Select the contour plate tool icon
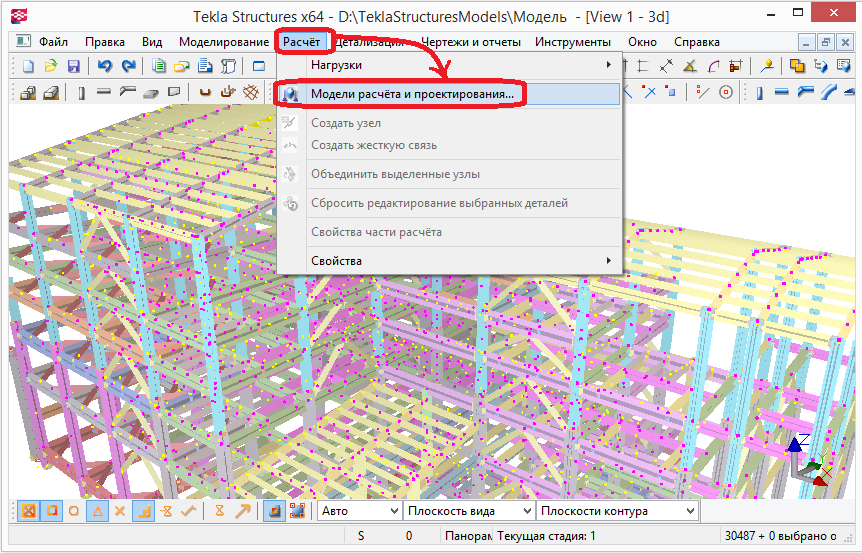 pyautogui.click(x=174, y=92)
